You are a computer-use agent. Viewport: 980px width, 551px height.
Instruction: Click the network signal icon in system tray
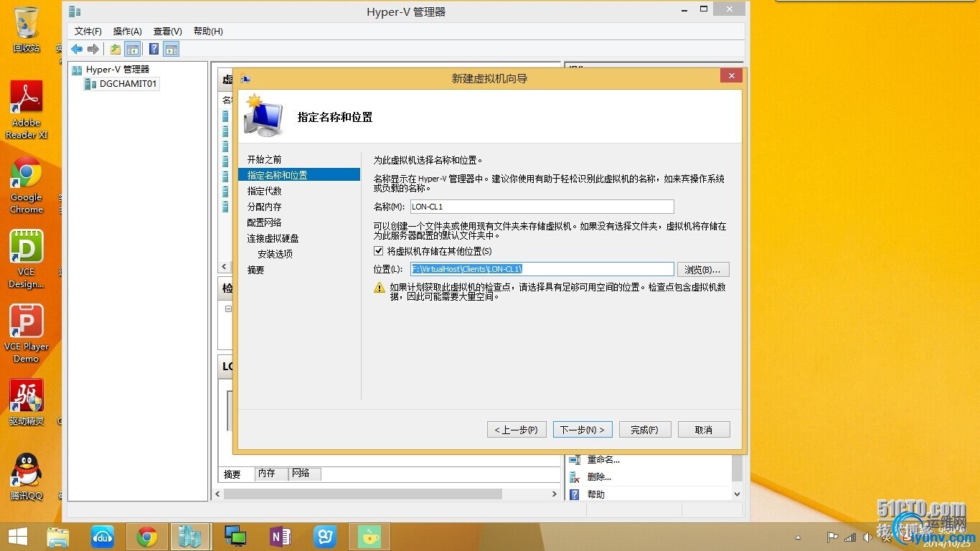tap(850, 537)
